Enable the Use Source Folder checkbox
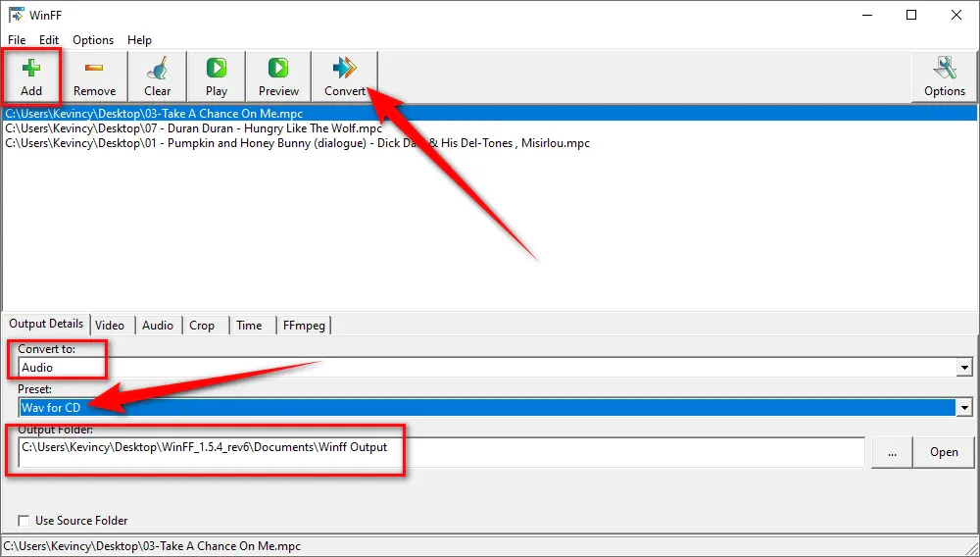The height and width of the screenshot is (557, 980). (24, 521)
